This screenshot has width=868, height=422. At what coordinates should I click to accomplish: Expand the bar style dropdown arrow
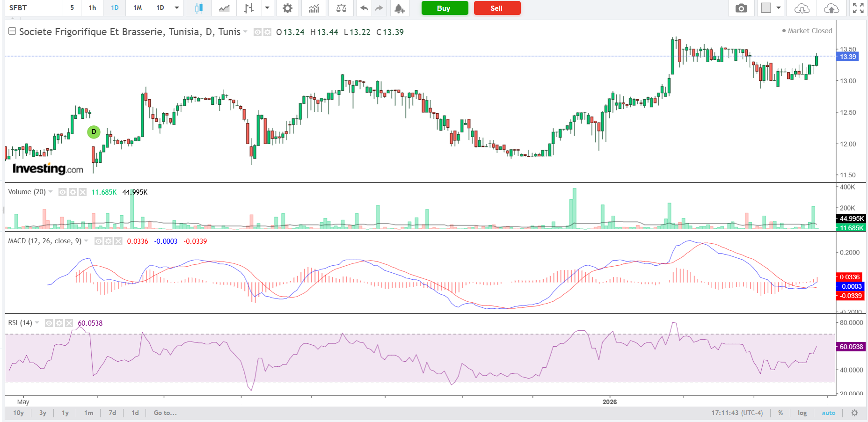click(267, 8)
